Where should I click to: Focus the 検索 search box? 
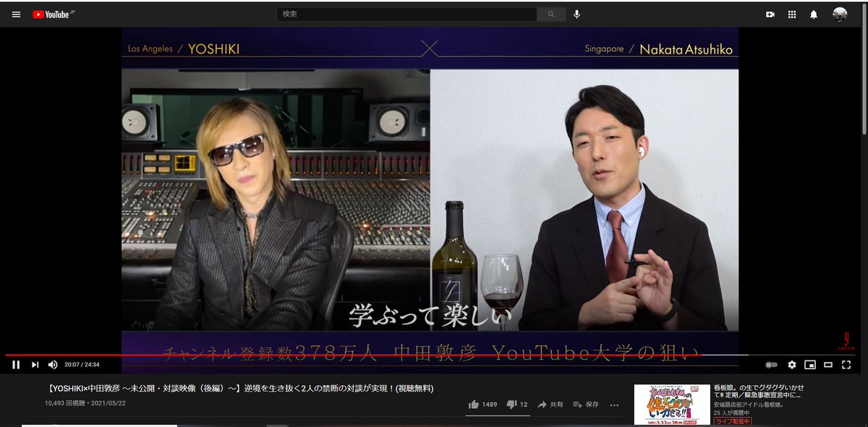point(407,14)
